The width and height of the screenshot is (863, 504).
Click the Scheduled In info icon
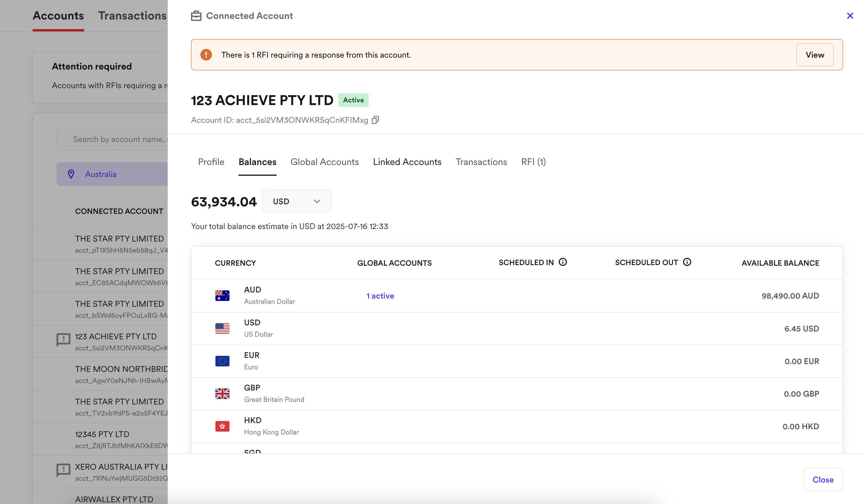tap(563, 262)
